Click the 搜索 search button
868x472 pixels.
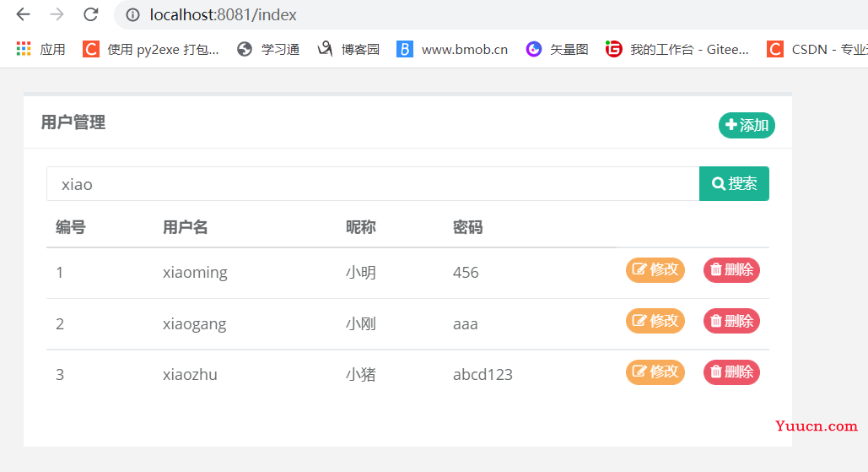pos(734,183)
